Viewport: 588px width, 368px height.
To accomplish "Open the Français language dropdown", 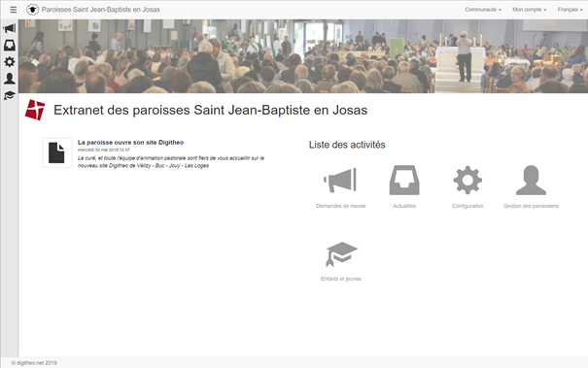I will tap(570, 10).
